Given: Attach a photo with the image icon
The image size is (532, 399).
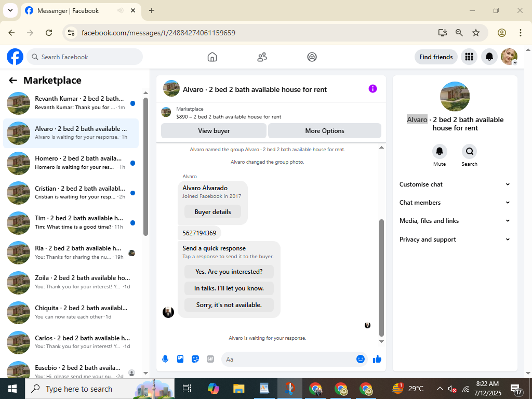Looking at the screenshot, I should 180,359.
